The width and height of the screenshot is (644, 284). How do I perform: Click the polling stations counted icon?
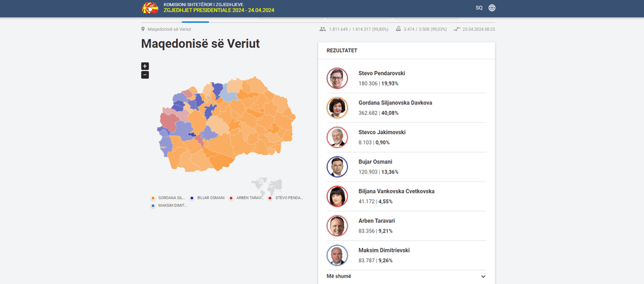(x=399, y=30)
